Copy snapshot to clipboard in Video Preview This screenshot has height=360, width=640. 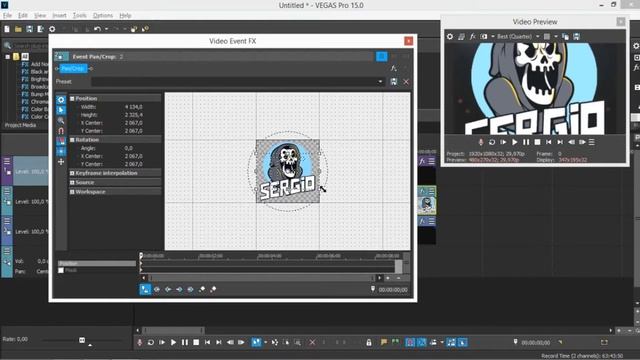565,36
